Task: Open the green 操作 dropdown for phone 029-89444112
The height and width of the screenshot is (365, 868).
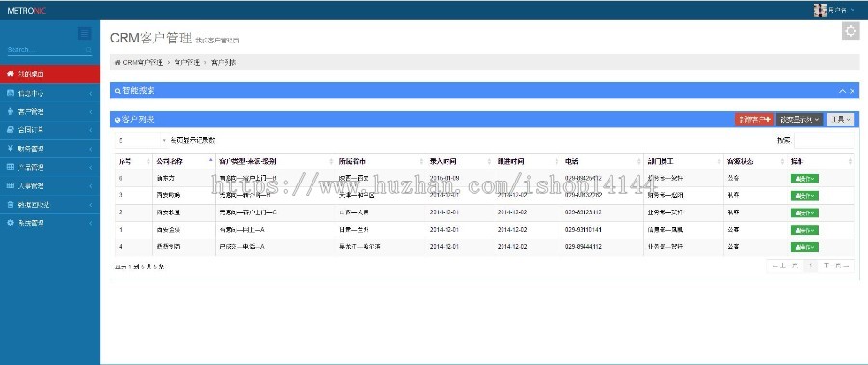Action: (804, 247)
